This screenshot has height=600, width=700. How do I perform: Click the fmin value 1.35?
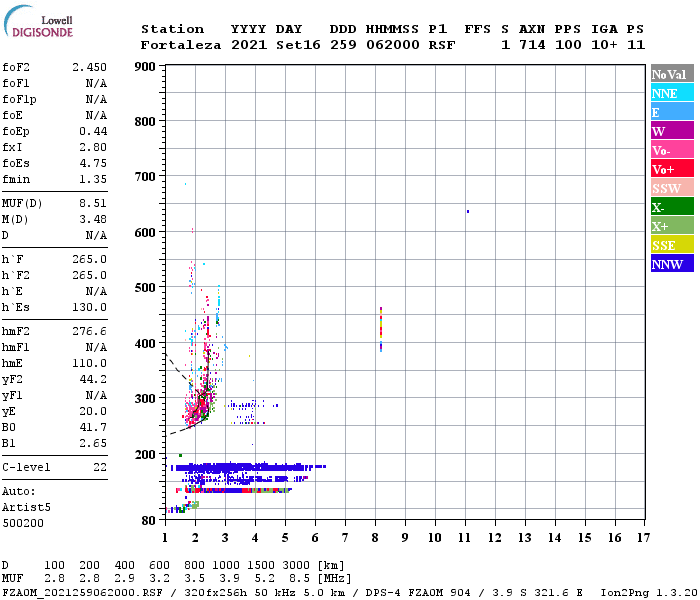93,179
